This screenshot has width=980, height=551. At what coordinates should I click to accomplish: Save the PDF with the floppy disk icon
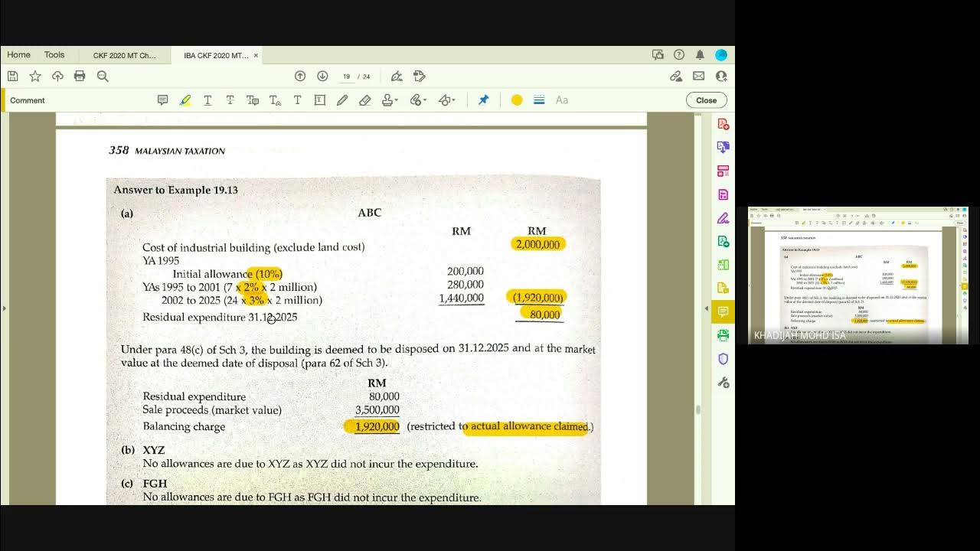(x=13, y=76)
